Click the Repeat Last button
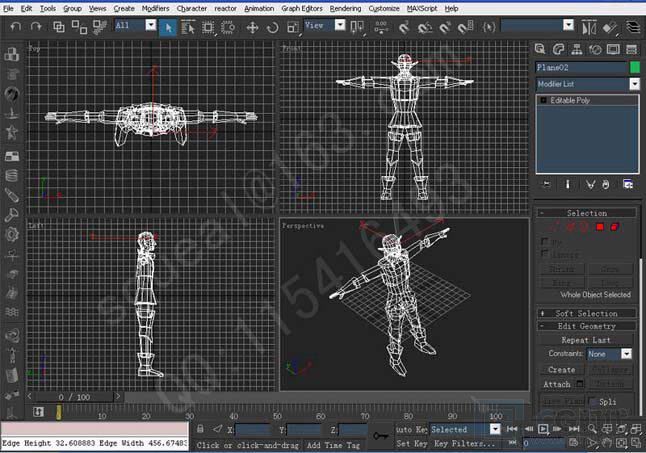Viewport: 646px width, 453px height. [x=585, y=340]
